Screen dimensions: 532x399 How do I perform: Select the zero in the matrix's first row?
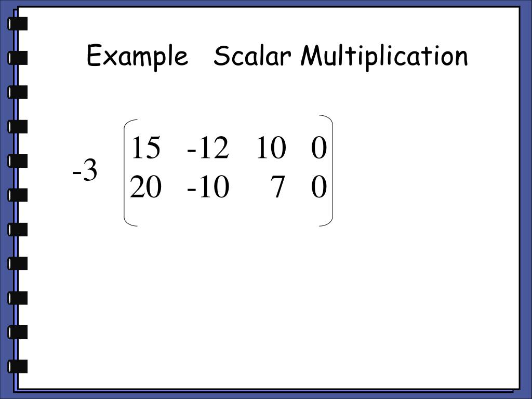point(319,147)
